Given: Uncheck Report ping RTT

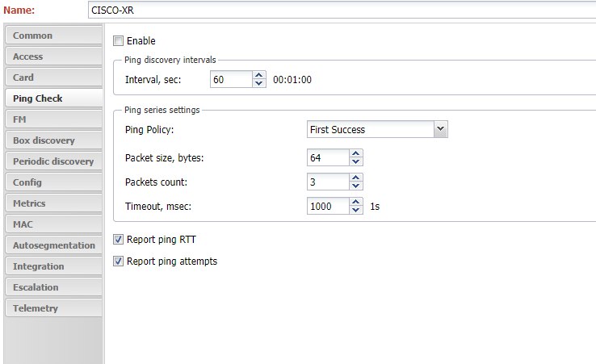Looking at the screenshot, I should 118,240.
